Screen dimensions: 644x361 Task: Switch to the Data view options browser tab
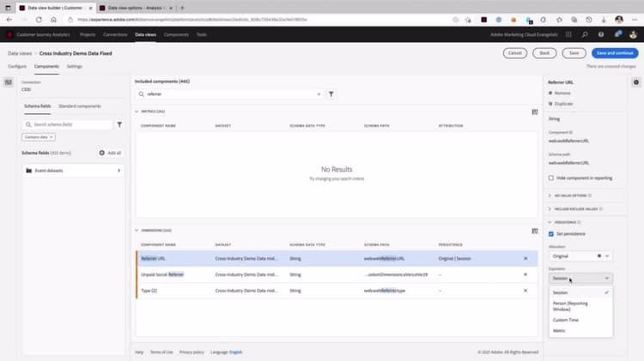tap(136, 8)
